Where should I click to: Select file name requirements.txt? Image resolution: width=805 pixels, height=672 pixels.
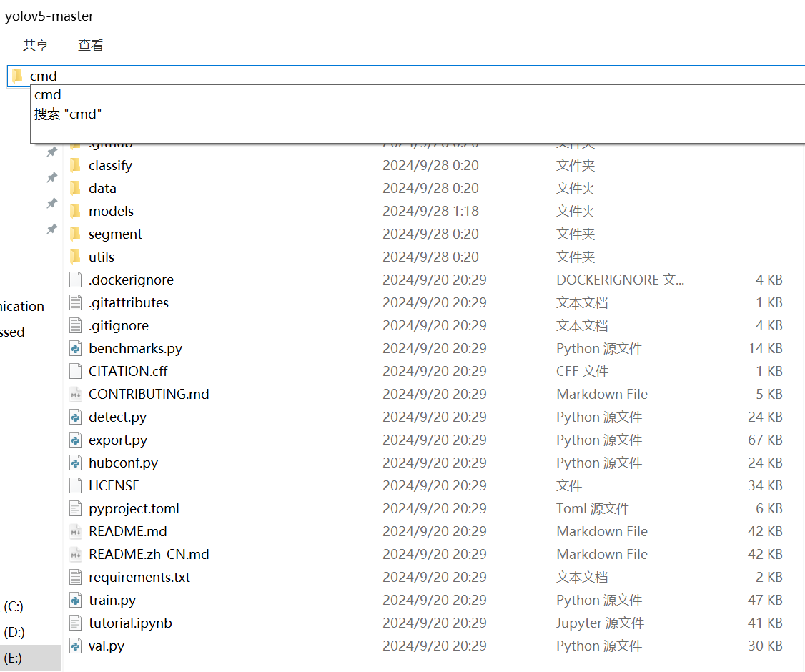139,577
